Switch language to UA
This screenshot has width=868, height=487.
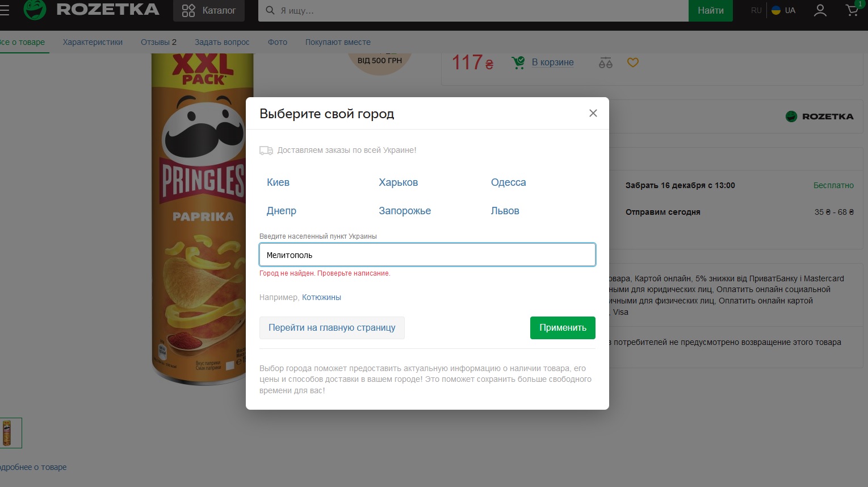(783, 10)
